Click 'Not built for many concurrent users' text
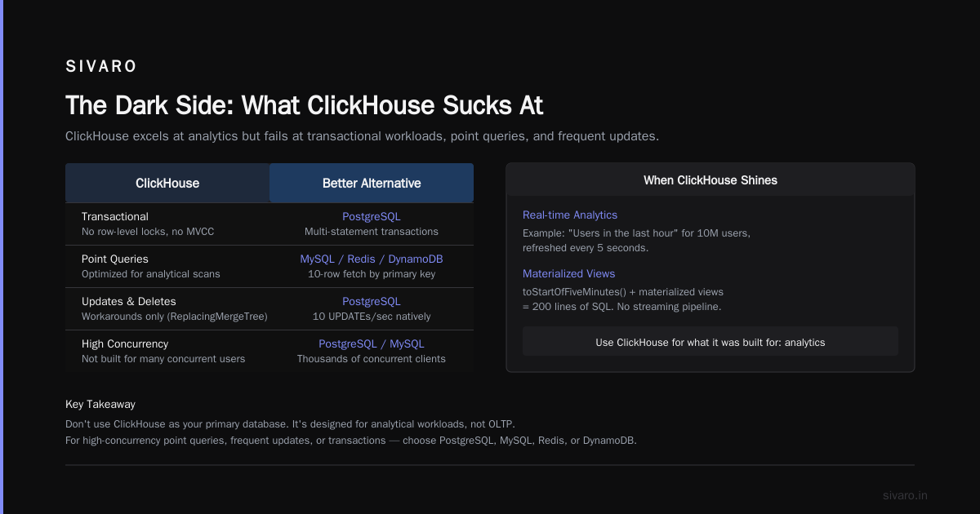This screenshot has width=980, height=514. (x=163, y=359)
